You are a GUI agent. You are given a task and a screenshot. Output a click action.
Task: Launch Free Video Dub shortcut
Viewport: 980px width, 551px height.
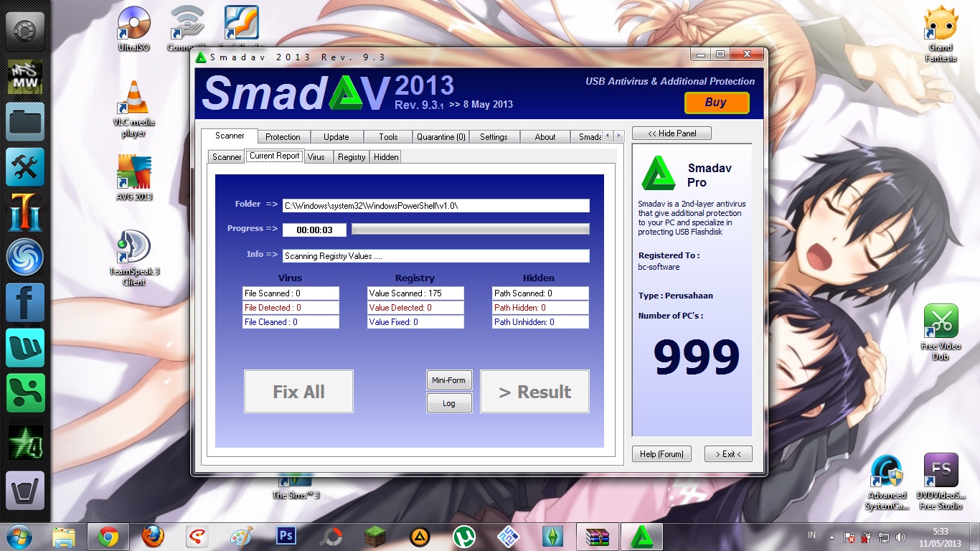click(x=941, y=332)
